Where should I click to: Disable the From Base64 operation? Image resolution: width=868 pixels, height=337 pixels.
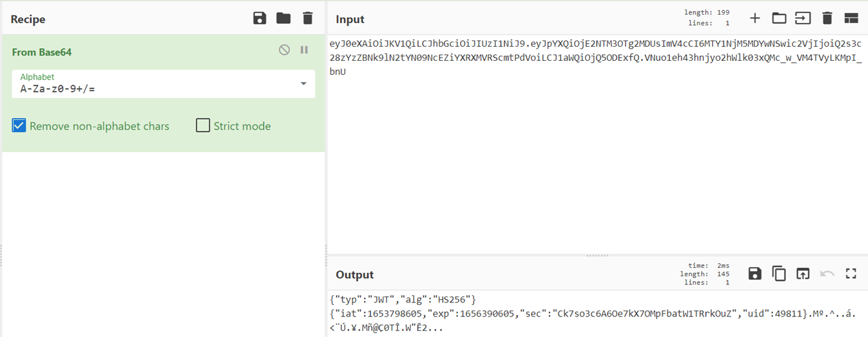[284, 50]
